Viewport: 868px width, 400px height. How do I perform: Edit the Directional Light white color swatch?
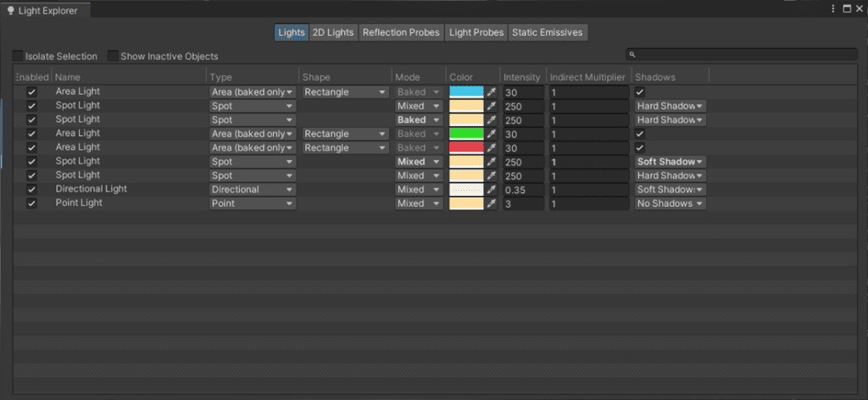[x=467, y=190]
